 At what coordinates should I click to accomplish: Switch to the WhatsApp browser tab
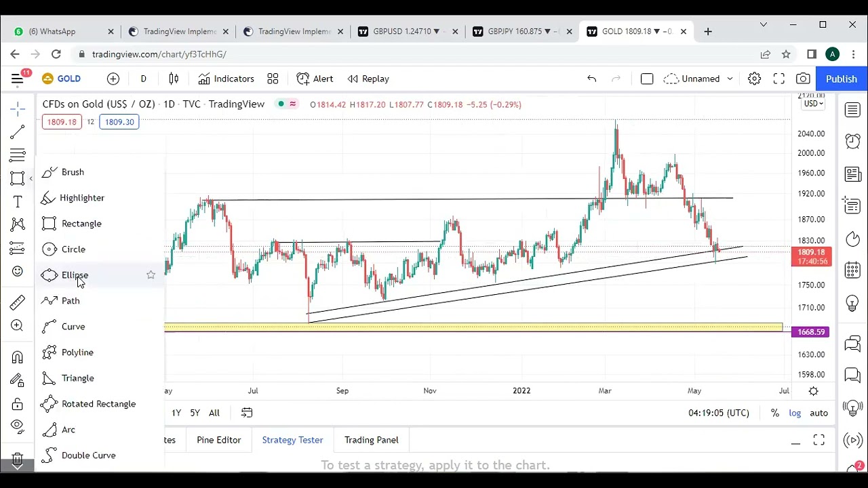point(64,31)
